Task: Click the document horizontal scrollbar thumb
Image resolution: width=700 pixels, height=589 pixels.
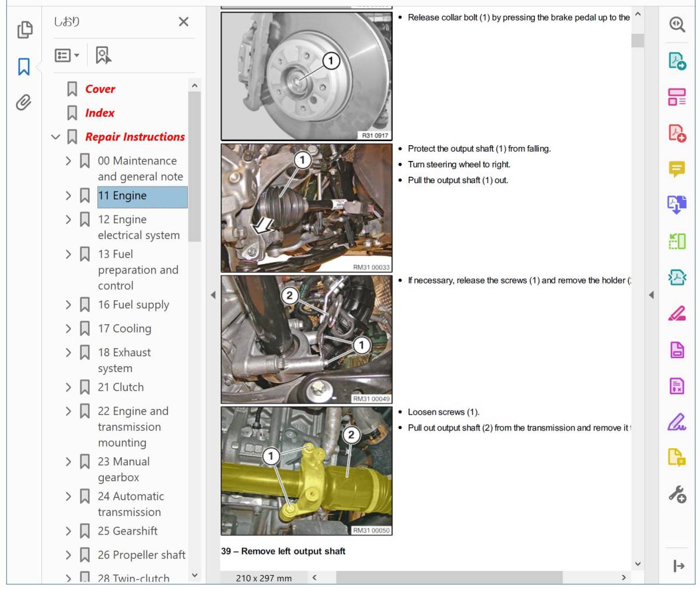Action: pos(449,577)
